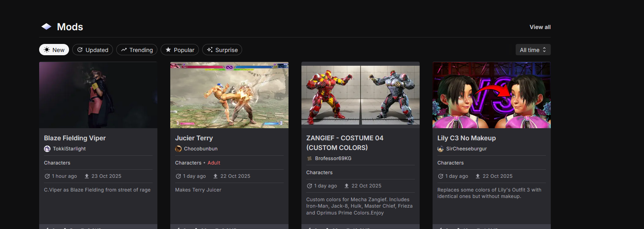Select the Adult tag on Jucier Terry
Image resolution: width=644 pixels, height=229 pixels.
(214, 163)
